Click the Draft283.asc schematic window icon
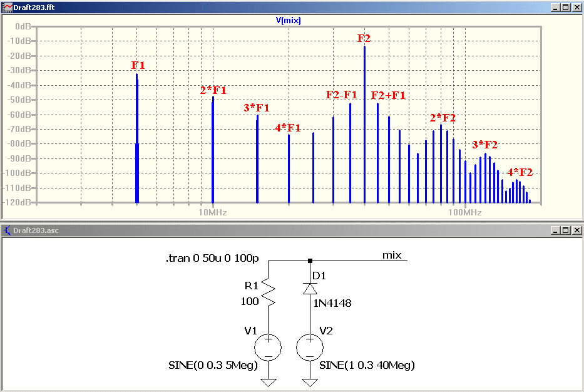This screenshot has height=392, width=584. click(x=7, y=230)
